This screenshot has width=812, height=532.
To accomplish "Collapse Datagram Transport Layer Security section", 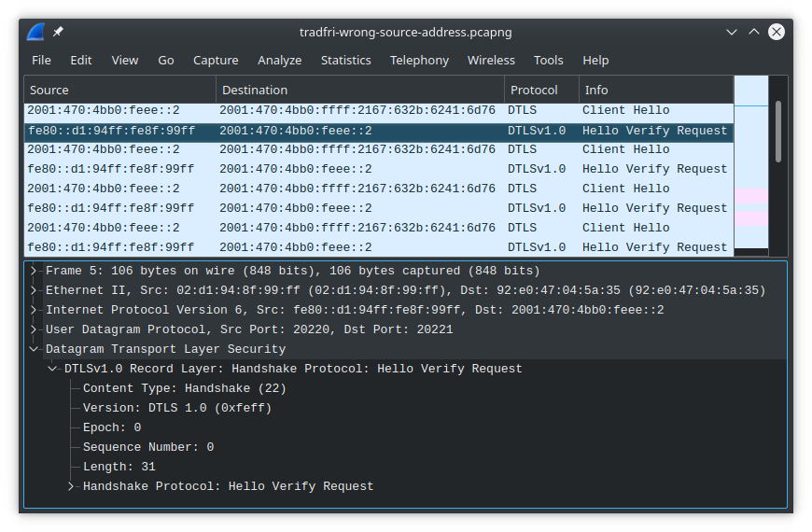I will click(34, 349).
